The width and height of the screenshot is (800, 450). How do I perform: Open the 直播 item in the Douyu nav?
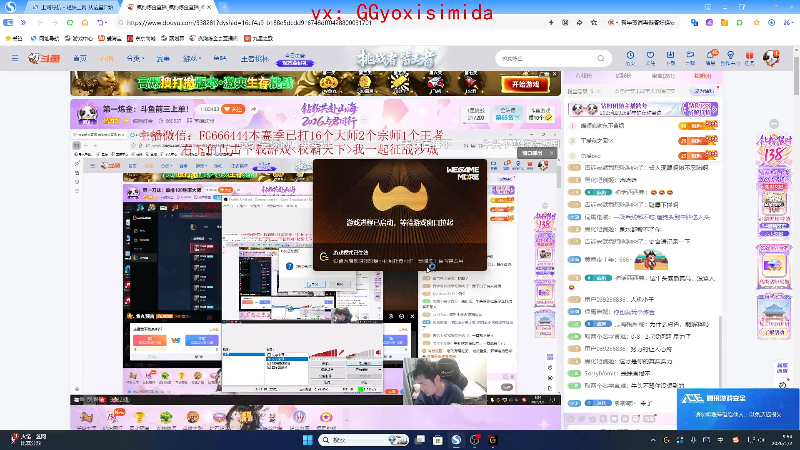107,59
